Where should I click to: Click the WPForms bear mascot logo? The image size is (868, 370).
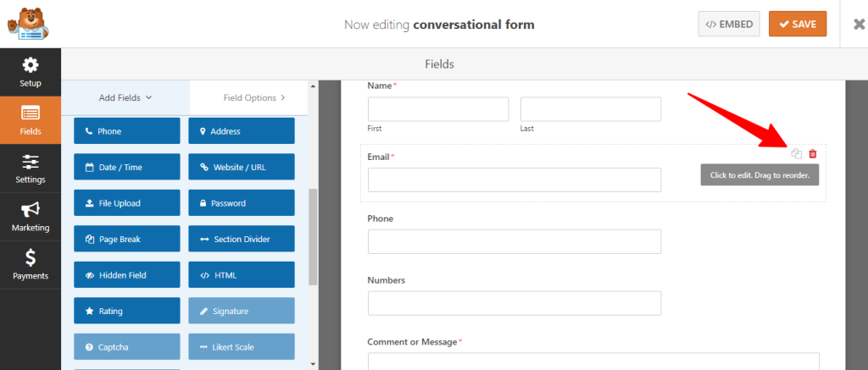[28, 23]
